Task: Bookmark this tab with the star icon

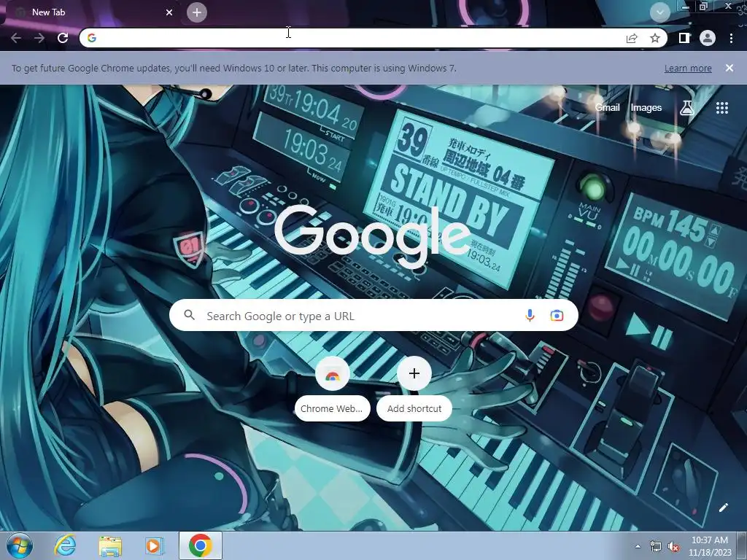Action: coord(655,38)
